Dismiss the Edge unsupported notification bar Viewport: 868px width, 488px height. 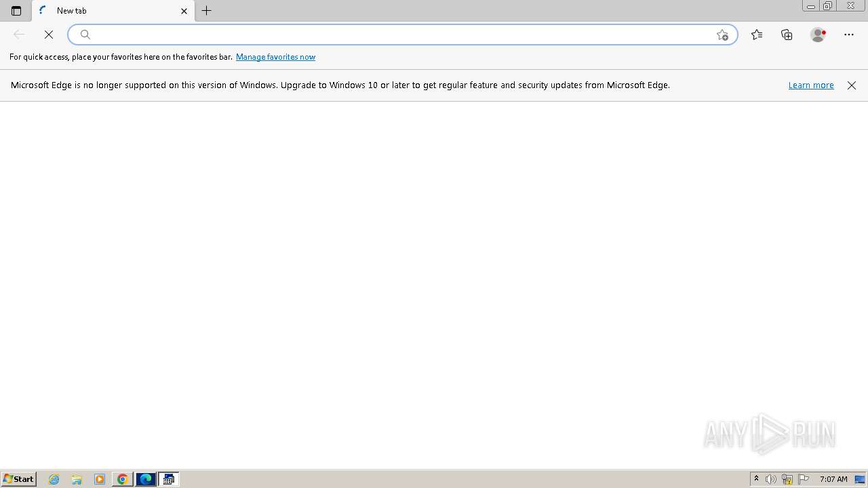[852, 85]
